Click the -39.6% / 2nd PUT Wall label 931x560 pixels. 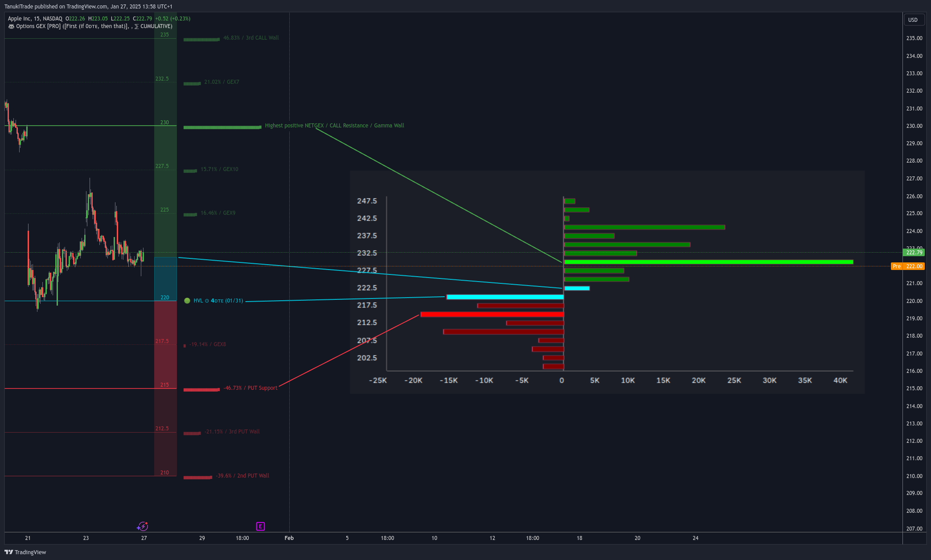(x=242, y=476)
